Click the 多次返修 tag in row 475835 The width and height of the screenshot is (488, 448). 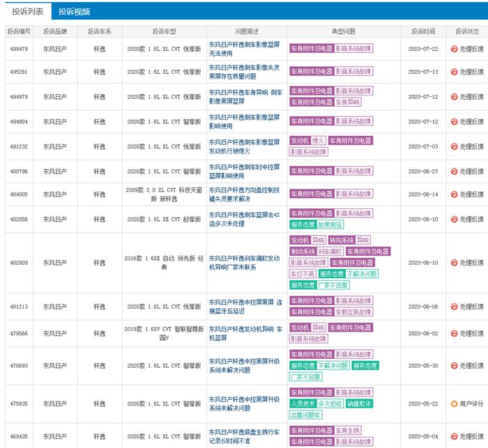point(330,404)
